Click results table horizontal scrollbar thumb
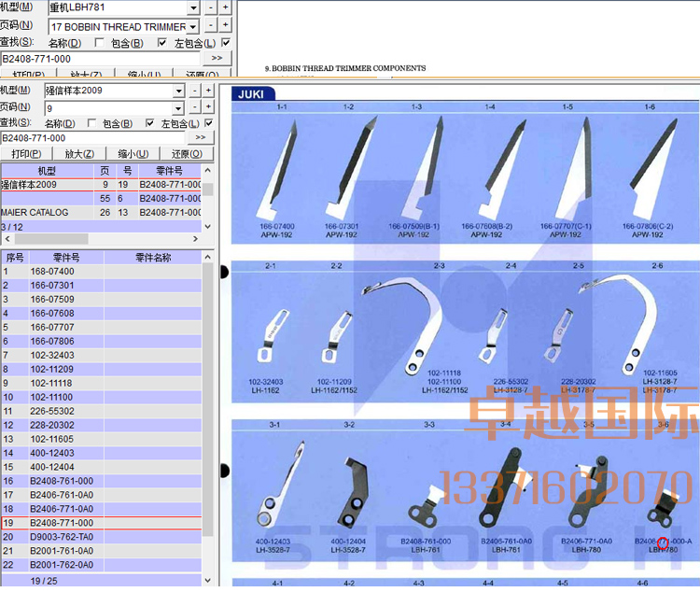This screenshot has width=700, height=592. [51, 239]
